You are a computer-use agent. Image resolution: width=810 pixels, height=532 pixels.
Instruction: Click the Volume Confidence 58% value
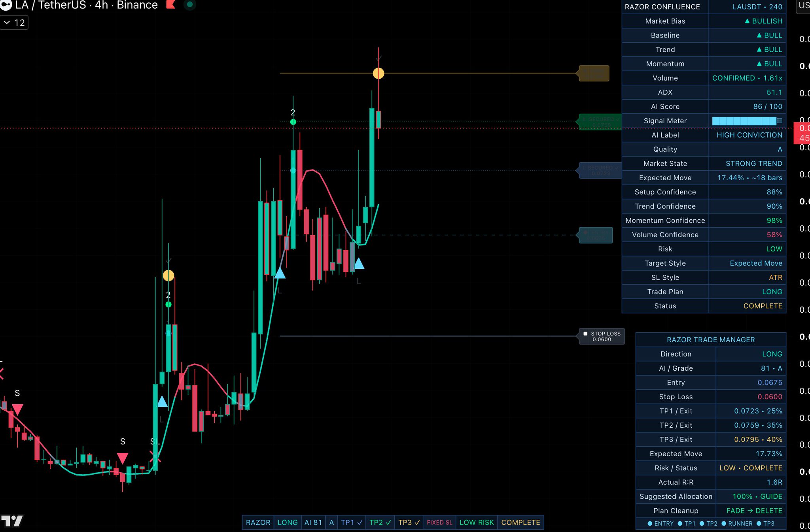coord(774,234)
